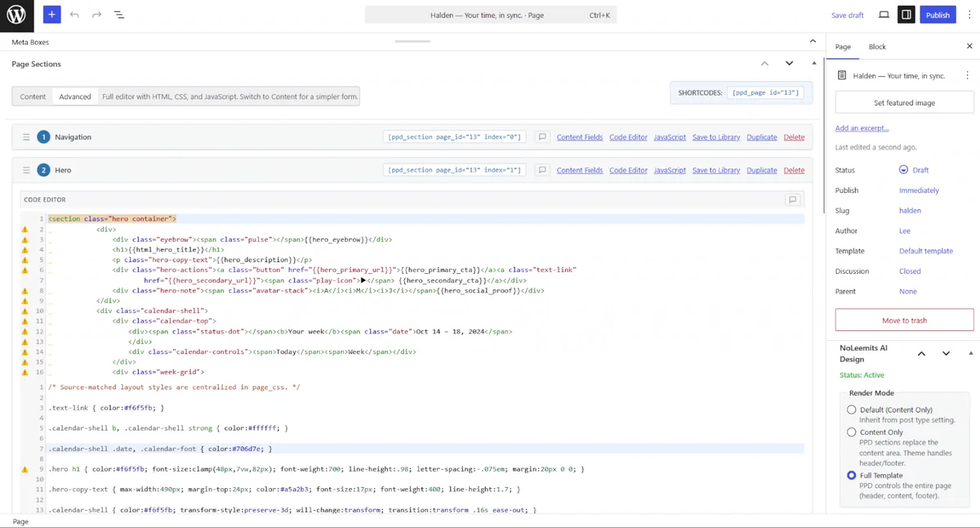Click Set featured image button
980x528 pixels.
coord(904,103)
